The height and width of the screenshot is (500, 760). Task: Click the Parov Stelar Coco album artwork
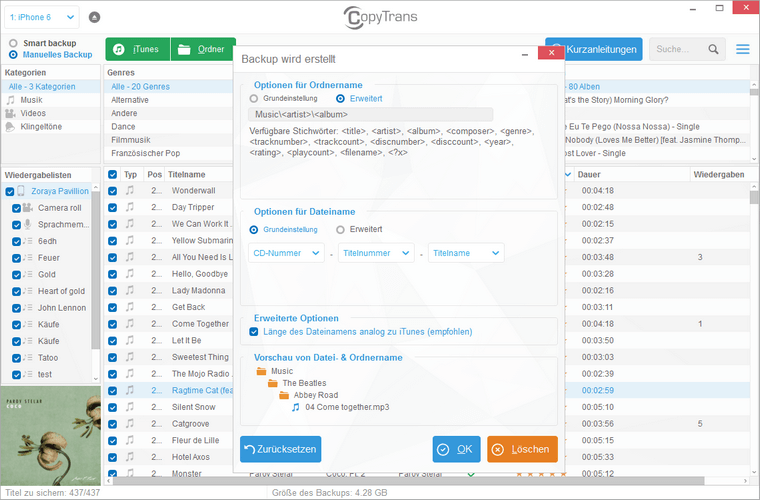(x=51, y=436)
